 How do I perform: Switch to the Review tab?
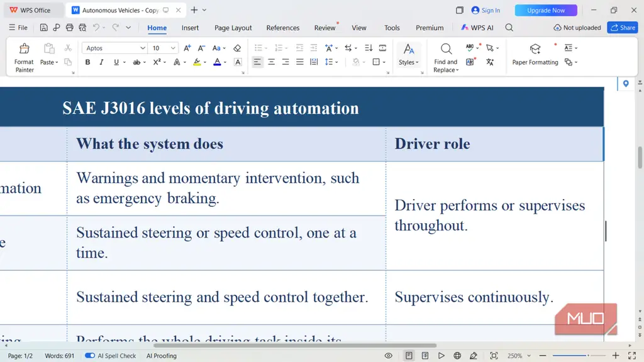[325, 28]
